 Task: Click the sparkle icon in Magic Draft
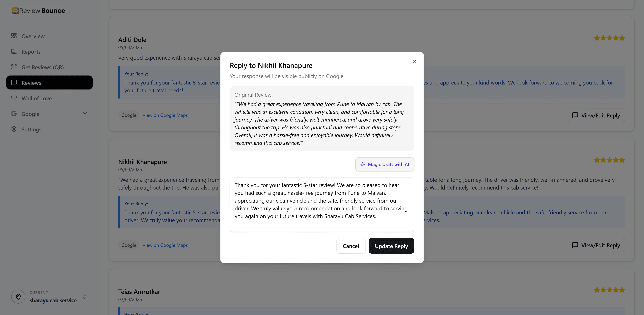coord(362,164)
